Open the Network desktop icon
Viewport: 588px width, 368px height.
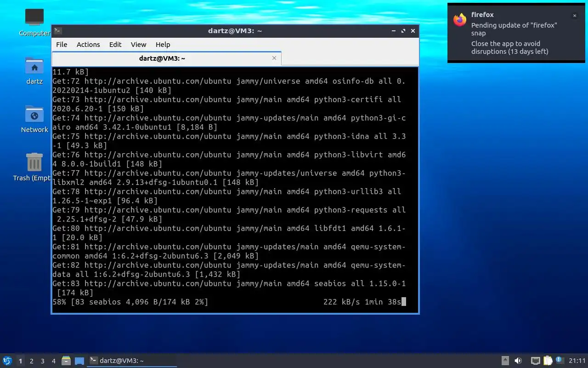tap(34, 119)
